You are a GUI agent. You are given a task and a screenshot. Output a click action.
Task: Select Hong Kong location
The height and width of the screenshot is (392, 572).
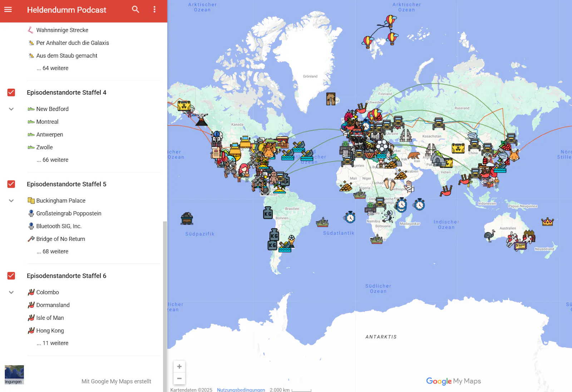click(50, 330)
